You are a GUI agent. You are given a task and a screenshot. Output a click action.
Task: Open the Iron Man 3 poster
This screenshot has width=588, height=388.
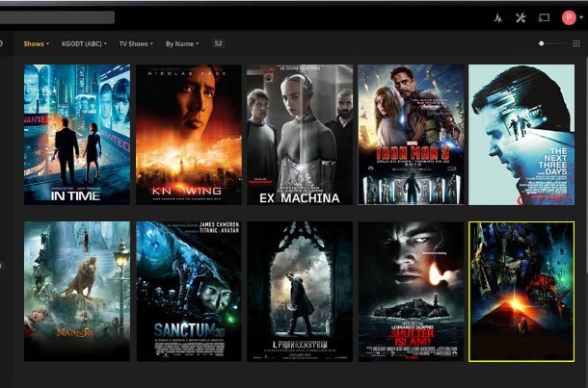(411, 135)
